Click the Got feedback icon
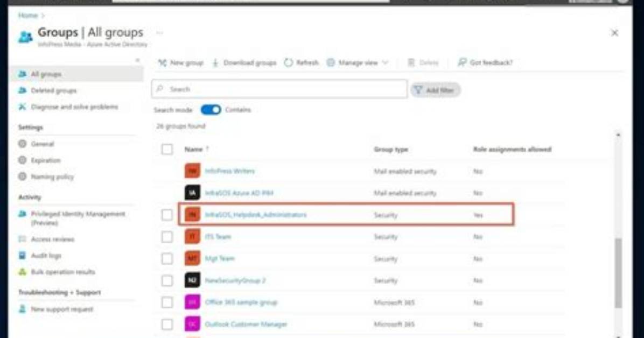This screenshot has width=644, height=338. click(x=462, y=62)
